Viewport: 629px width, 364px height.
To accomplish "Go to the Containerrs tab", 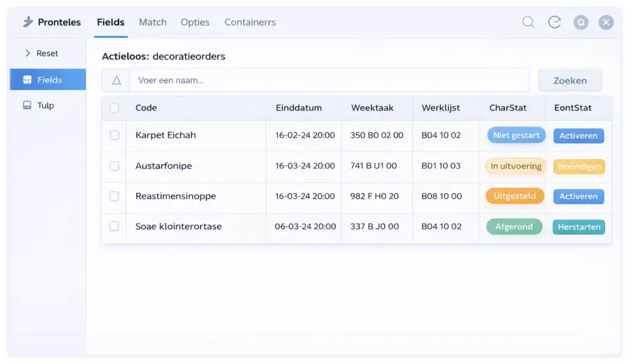I will pyautogui.click(x=250, y=22).
